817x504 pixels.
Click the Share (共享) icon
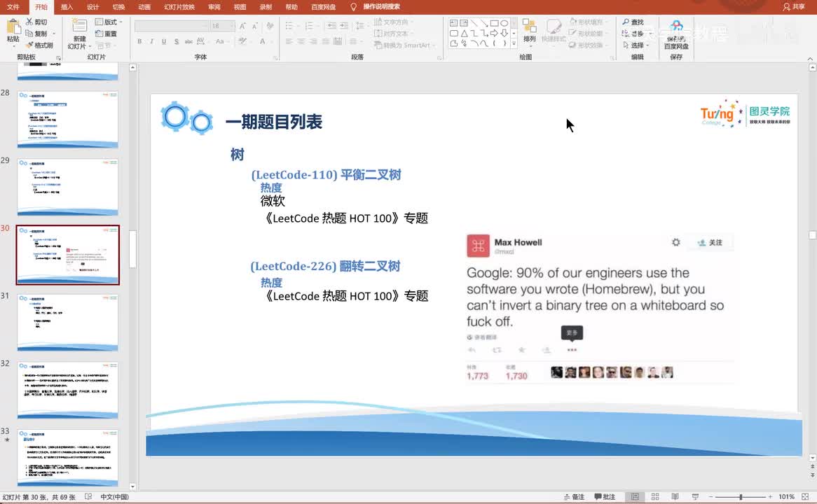click(787, 7)
